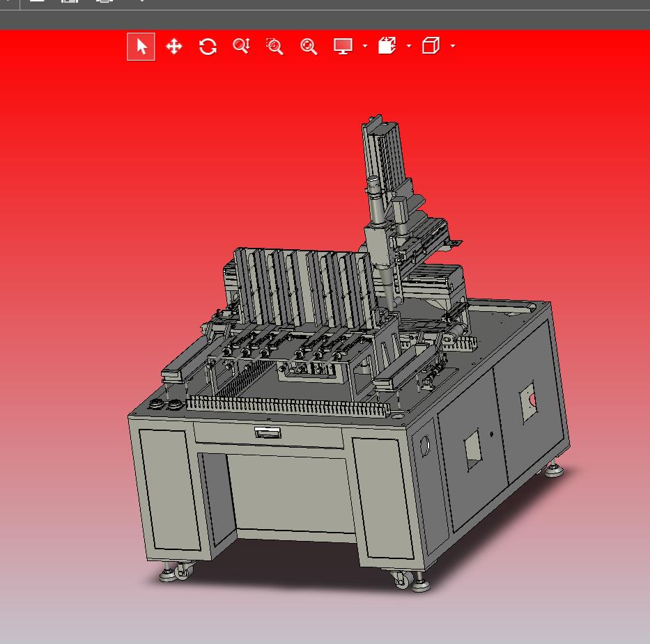This screenshot has width=650, height=644.
Task: Click the wireframe cube display icon
Action: click(431, 45)
